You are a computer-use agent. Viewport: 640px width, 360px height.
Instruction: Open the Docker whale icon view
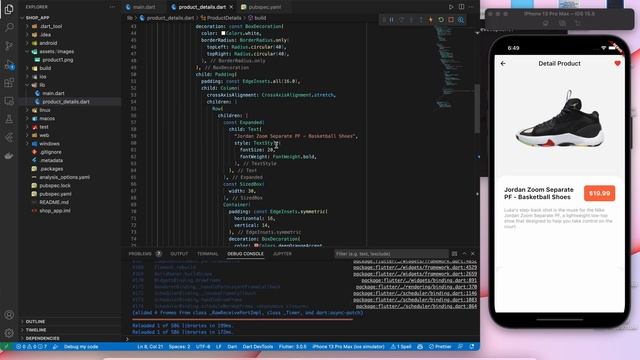tap(9, 156)
